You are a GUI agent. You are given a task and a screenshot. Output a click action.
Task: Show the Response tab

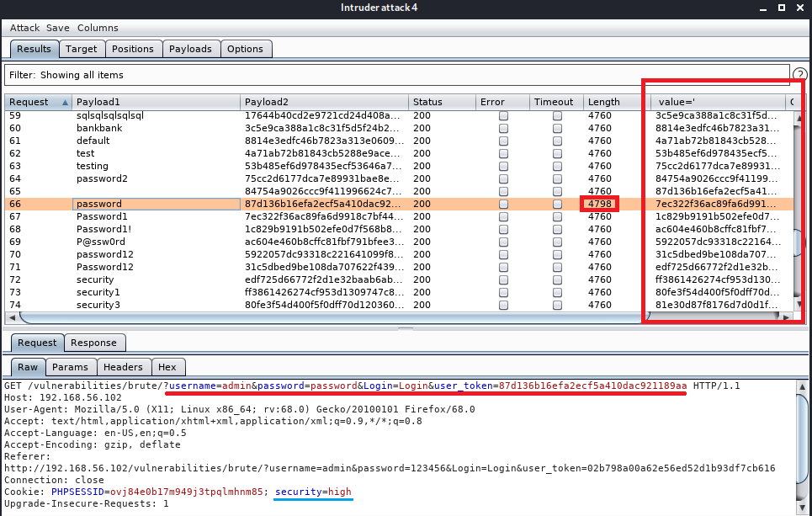93,343
